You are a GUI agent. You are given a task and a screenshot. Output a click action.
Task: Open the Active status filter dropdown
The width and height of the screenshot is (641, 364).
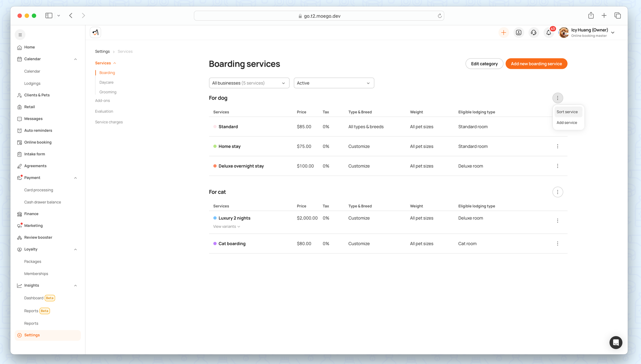click(x=334, y=83)
